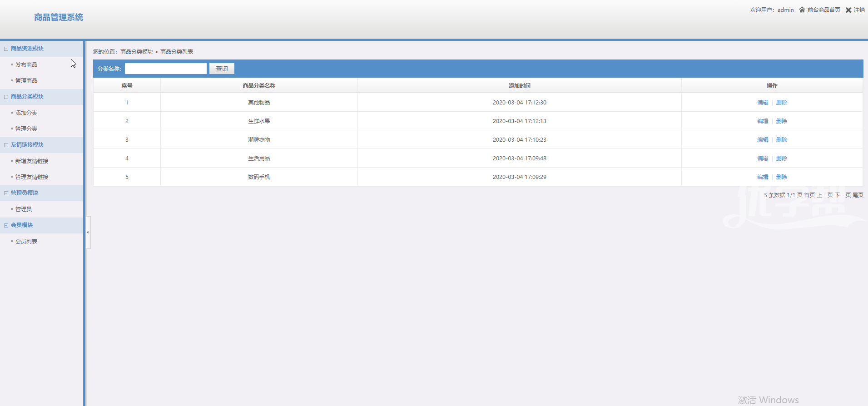Viewport: 868px width, 406px height.
Task: Edit the 其他物品 category
Action: click(x=763, y=103)
